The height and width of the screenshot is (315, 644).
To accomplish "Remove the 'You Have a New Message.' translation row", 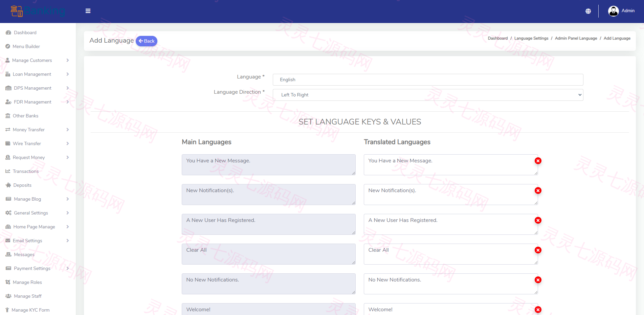I will click(538, 161).
